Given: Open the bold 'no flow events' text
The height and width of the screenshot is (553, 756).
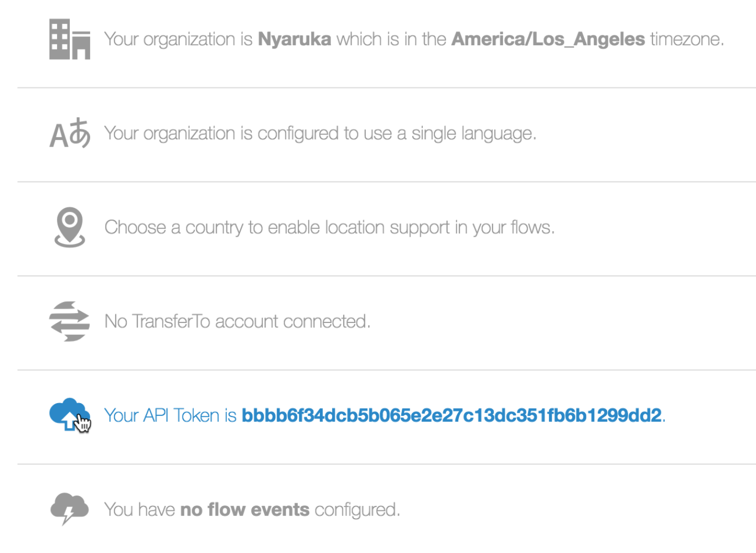Looking at the screenshot, I should (x=245, y=509).
